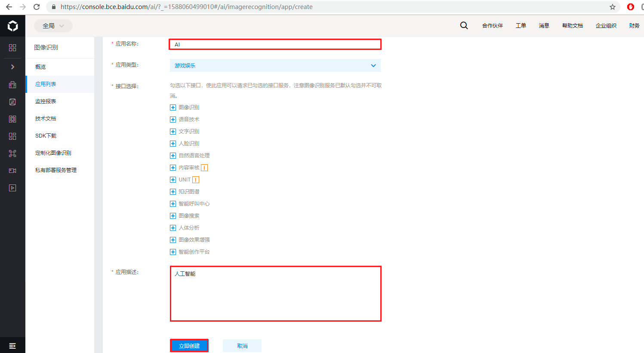Click 财务 in the top navigation
The height and width of the screenshot is (353, 644).
point(634,26)
